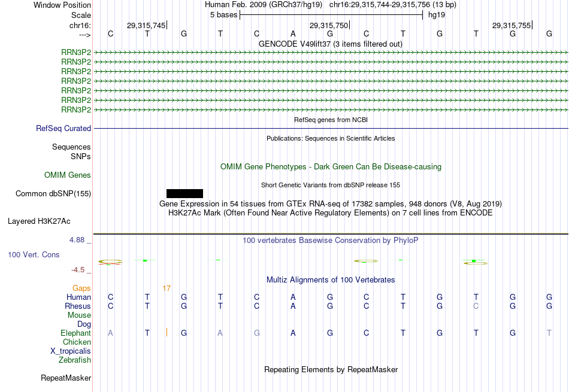The image size is (569, 392).
Task: Click the 29,315,745 position label
Action: (x=146, y=25)
